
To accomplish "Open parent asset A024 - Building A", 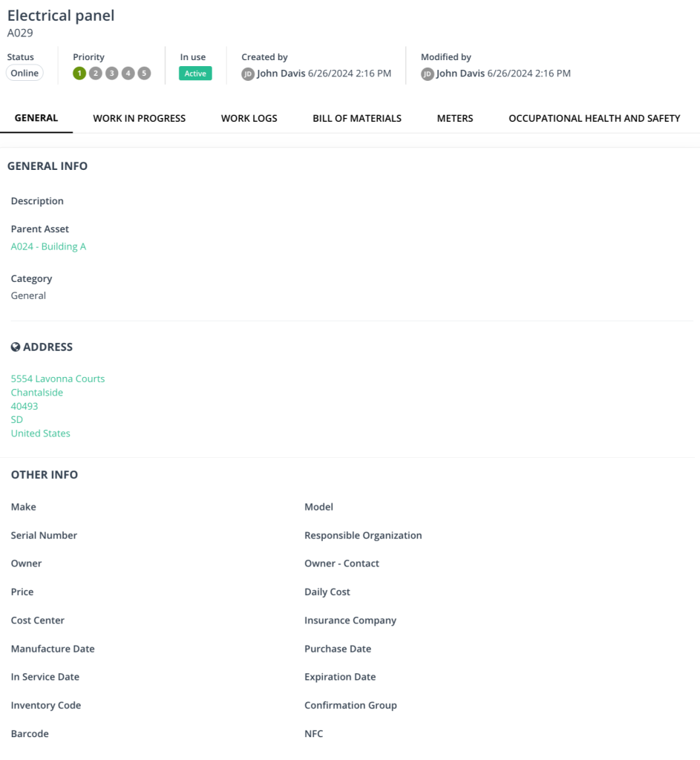I will point(48,246).
